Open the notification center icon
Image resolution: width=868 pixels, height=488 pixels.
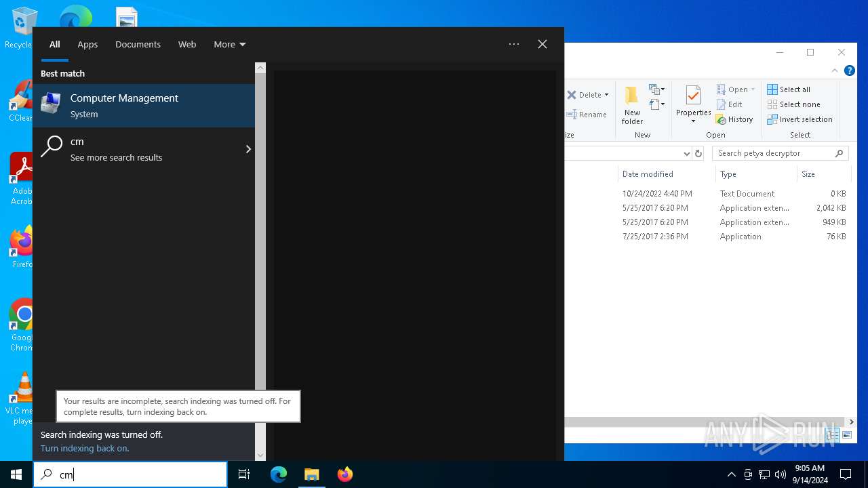[x=846, y=474]
